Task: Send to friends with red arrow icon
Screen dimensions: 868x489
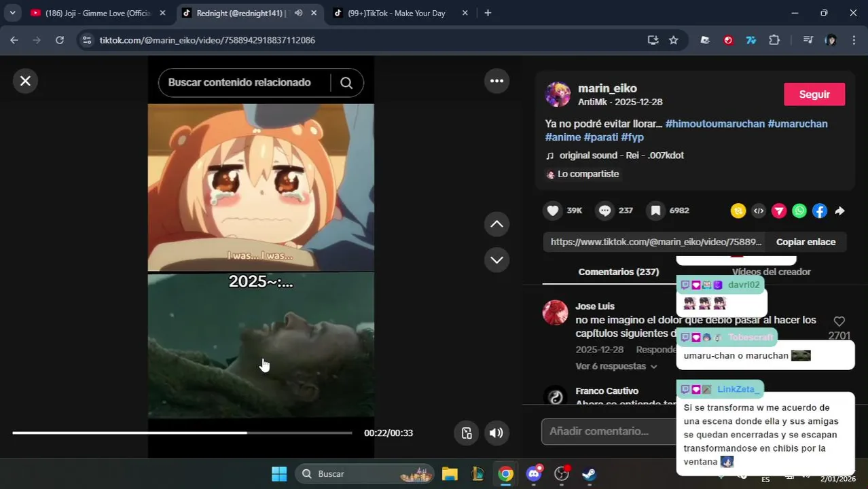Action: tap(779, 211)
